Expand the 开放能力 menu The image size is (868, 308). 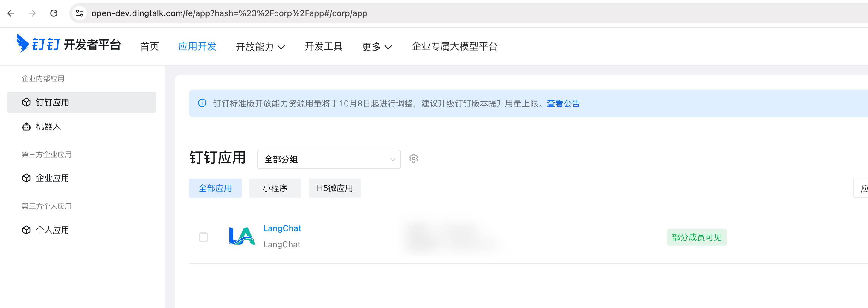point(260,47)
